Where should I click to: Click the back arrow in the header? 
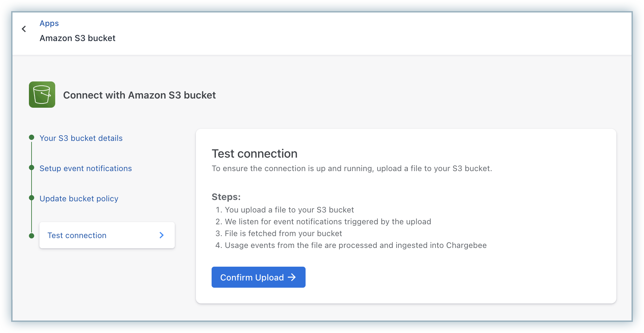tap(24, 29)
